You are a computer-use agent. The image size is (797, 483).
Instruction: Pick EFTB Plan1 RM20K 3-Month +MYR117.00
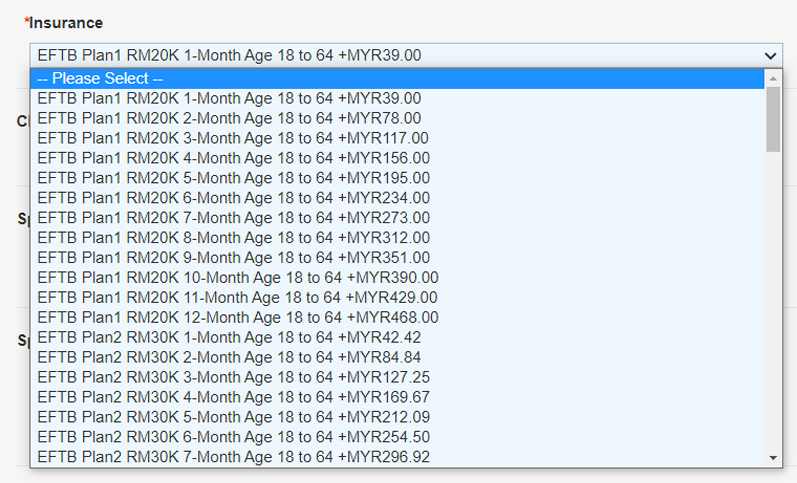[x=233, y=138]
